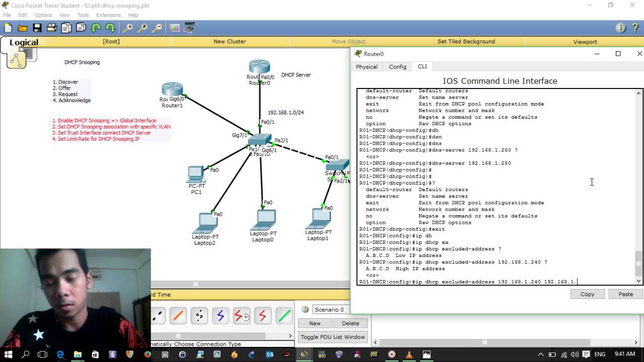Open the Drawing Palette icon

coord(175,28)
